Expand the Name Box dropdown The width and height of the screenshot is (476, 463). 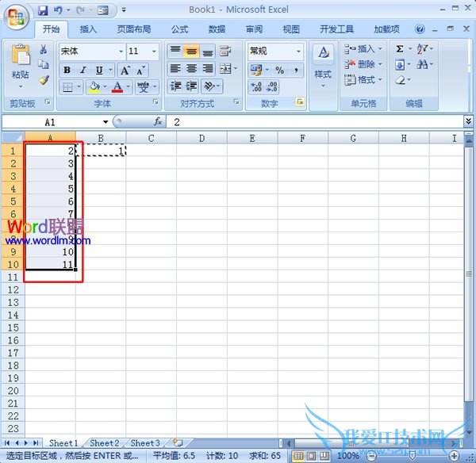106,122
